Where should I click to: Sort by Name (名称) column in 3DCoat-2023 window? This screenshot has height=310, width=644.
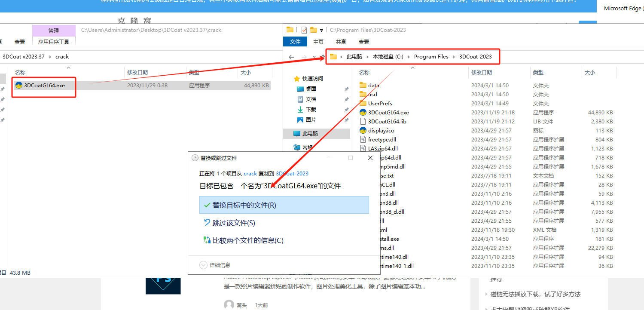tap(364, 73)
